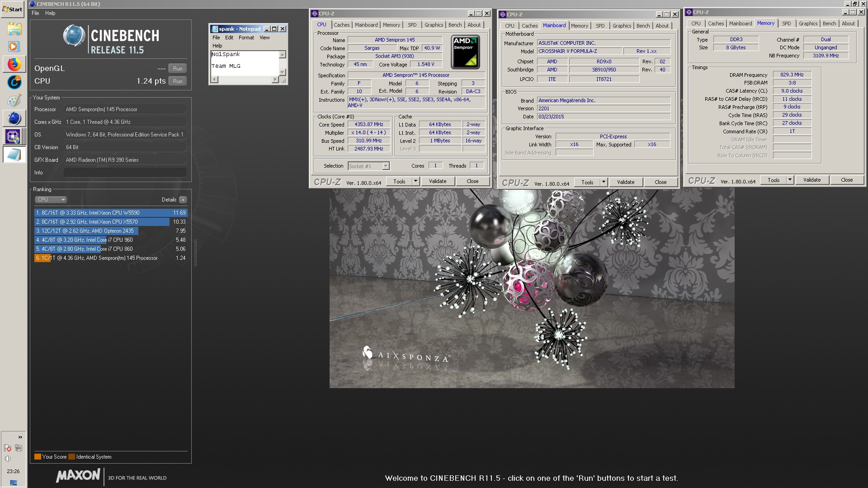The image size is (868, 488).
Task: Select AMD Opteron 2435 ranking row
Action: click(x=111, y=231)
